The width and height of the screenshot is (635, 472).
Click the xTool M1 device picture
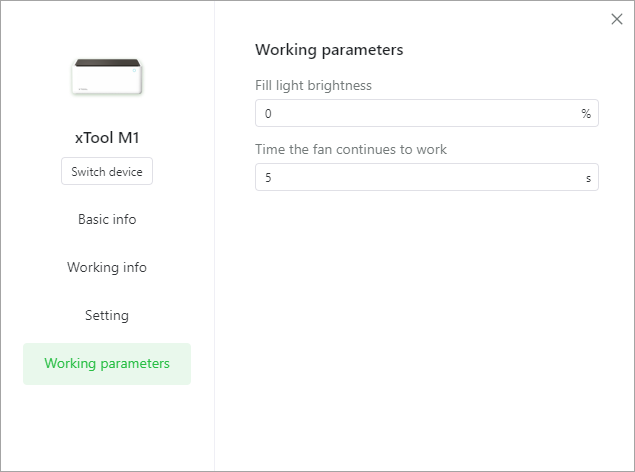(x=107, y=77)
